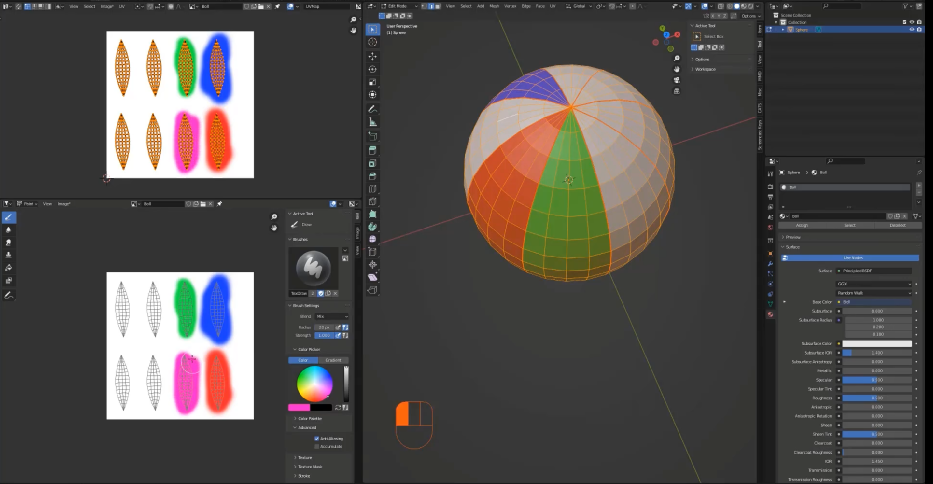Click the pan hand icon in image editor
This screenshot has height=484, width=933.
click(x=274, y=228)
